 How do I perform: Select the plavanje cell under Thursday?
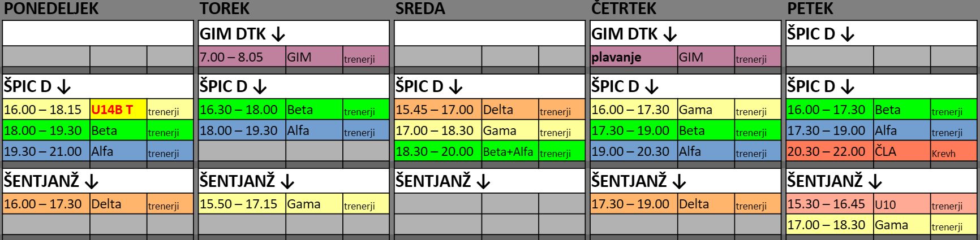point(633,58)
